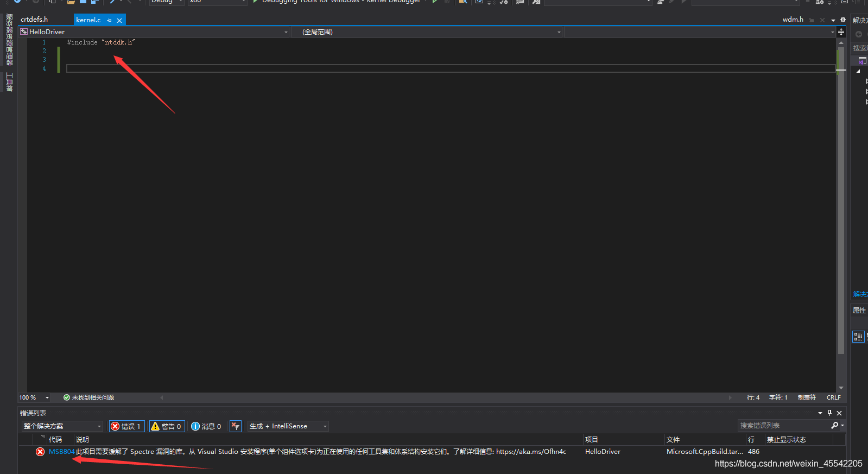Pin the 错误列表 panel
This screenshot has height=474, width=868.
pyautogui.click(x=829, y=413)
